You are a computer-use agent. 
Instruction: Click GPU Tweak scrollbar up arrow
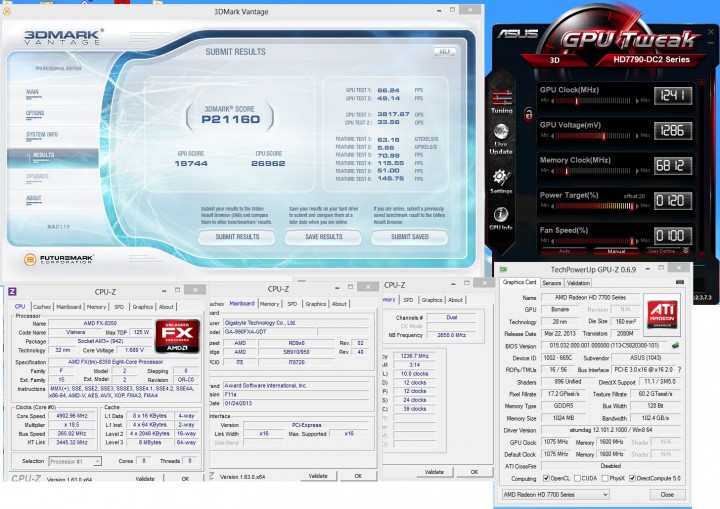pyautogui.click(x=702, y=83)
